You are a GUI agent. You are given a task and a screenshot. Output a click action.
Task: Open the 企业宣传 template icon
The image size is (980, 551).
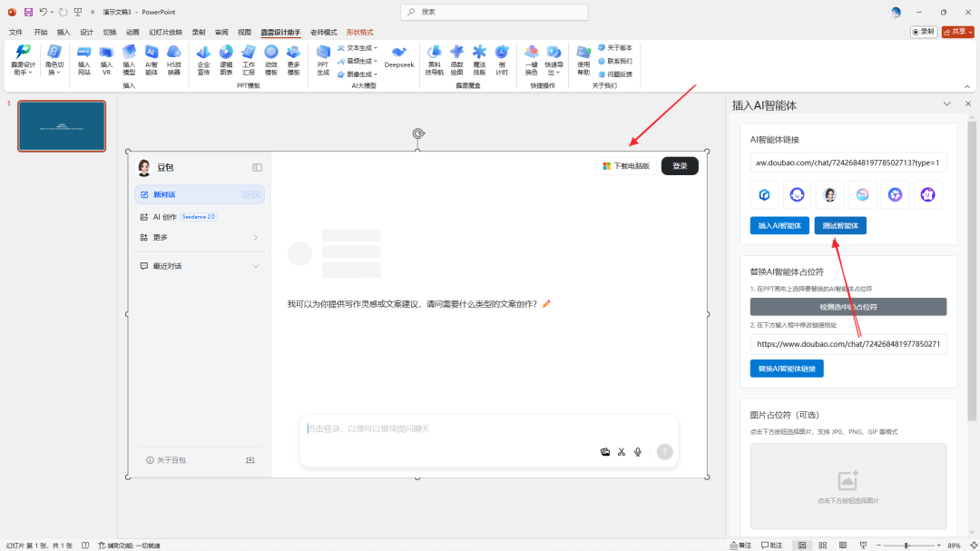(x=203, y=60)
